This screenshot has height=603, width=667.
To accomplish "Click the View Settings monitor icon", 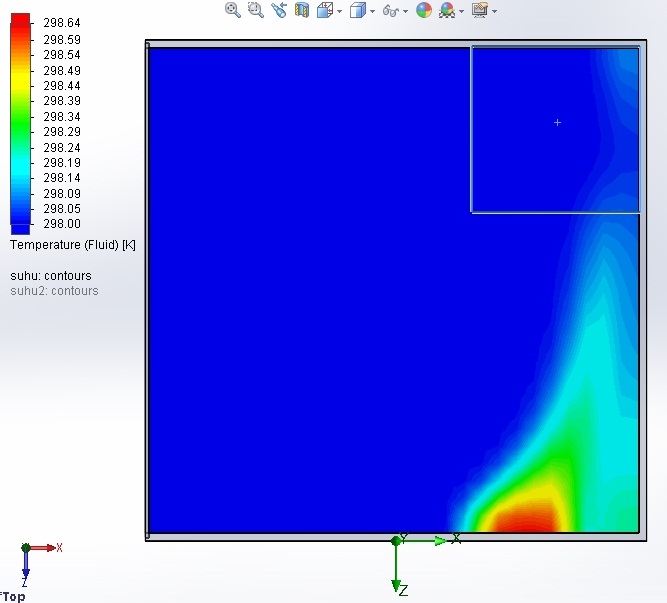I will 480,10.
